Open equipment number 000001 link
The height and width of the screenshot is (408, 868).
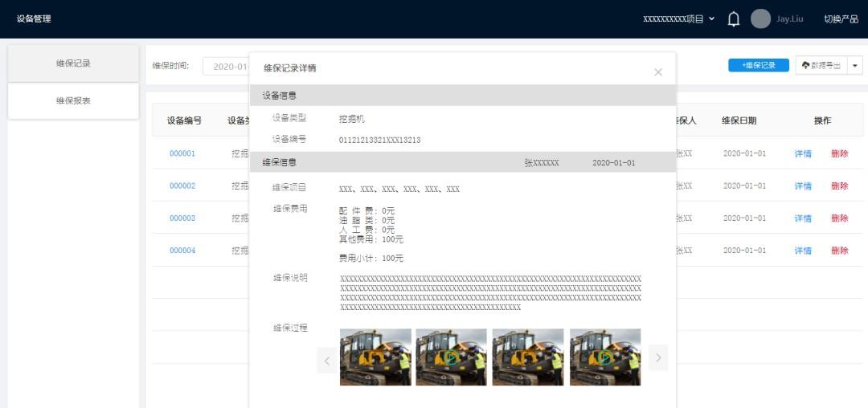click(182, 153)
